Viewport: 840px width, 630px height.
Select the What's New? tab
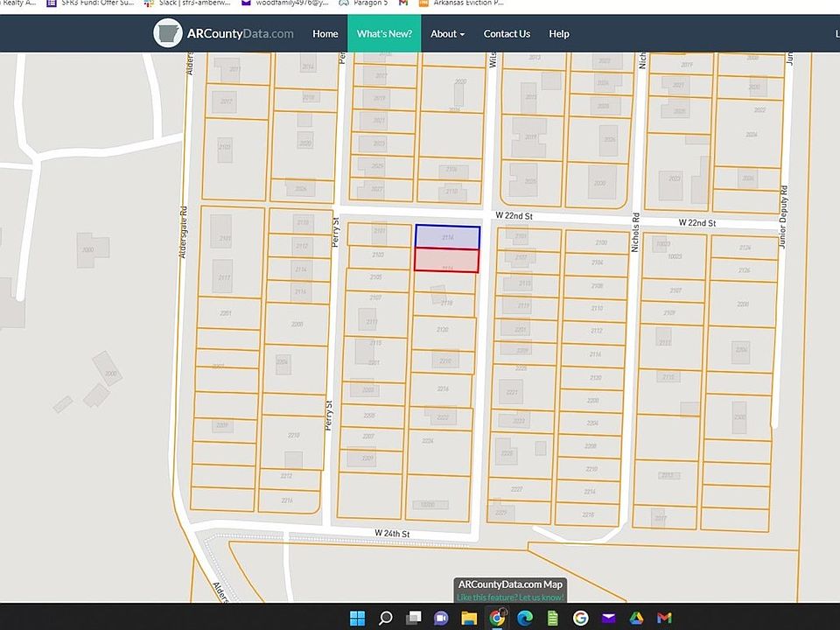(384, 33)
